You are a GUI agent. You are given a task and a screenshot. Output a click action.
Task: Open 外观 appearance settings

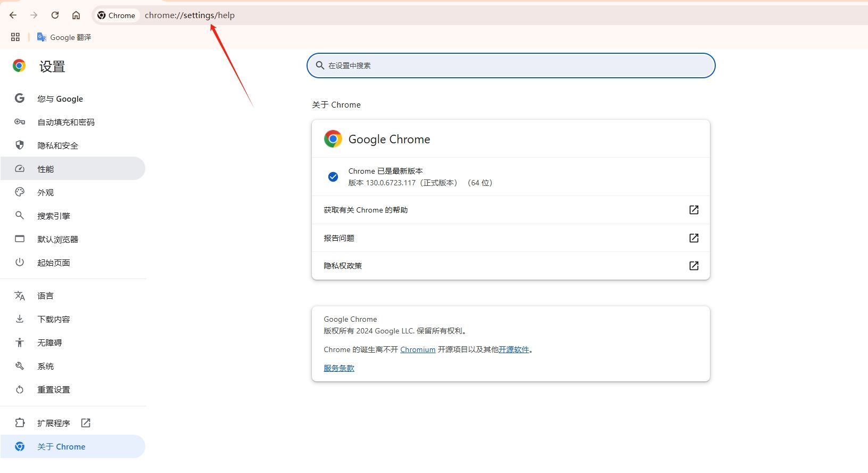click(x=73, y=192)
